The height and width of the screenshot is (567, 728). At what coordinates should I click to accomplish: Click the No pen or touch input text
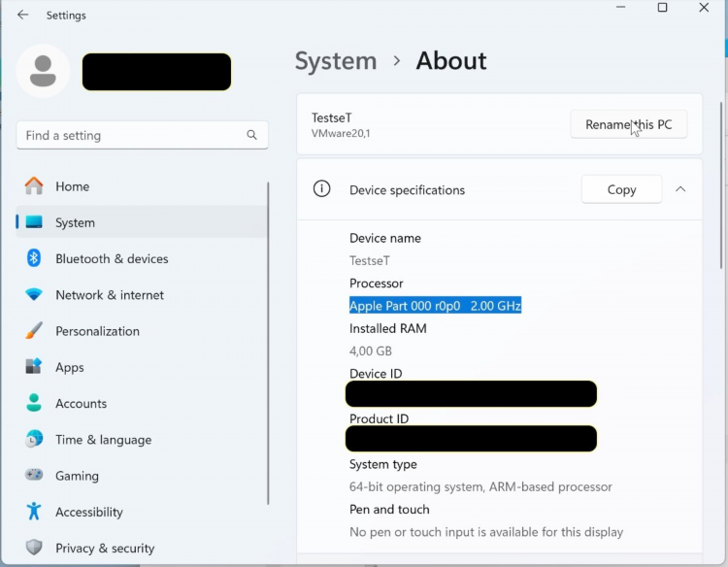486,532
